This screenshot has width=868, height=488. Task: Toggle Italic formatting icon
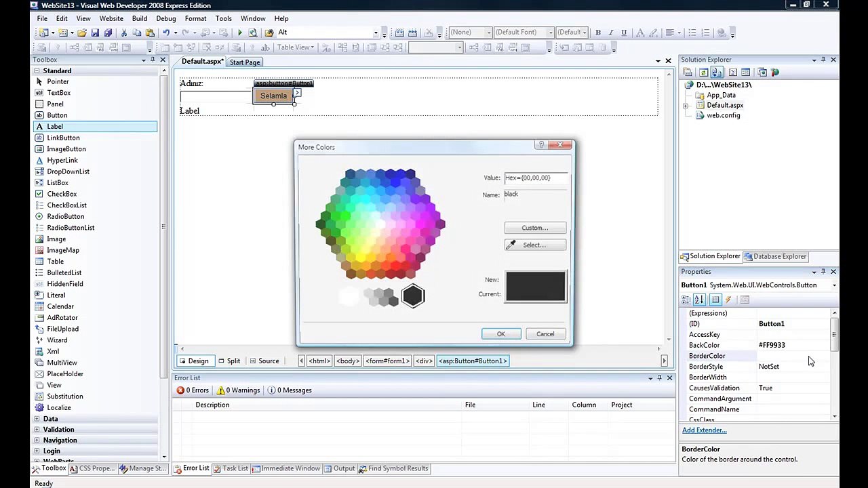click(611, 33)
